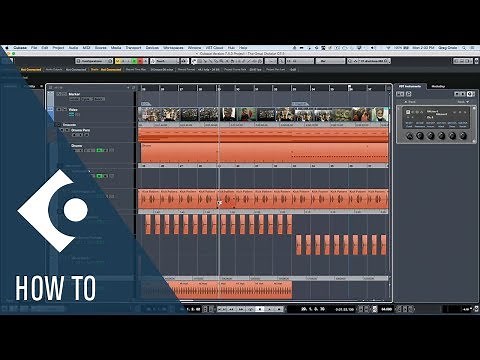Image resolution: width=480 pixels, height=360 pixels.
Task: Click the Record transport button
Action: [x=279, y=309]
